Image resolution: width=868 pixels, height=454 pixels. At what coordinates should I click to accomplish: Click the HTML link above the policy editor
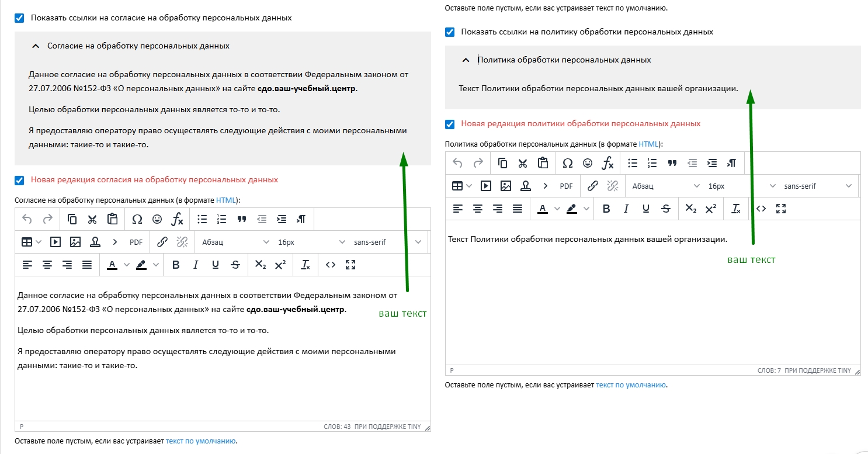pos(648,144)
